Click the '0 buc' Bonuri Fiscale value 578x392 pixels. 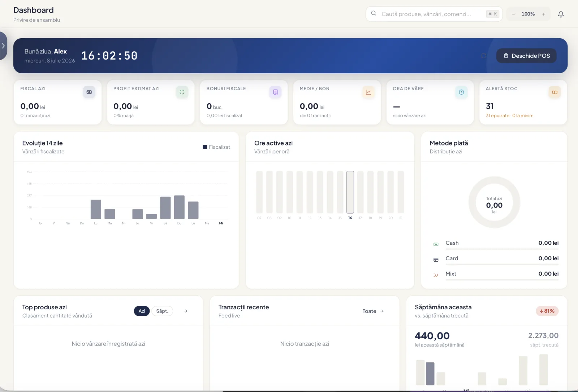click(x=214, y=106)
